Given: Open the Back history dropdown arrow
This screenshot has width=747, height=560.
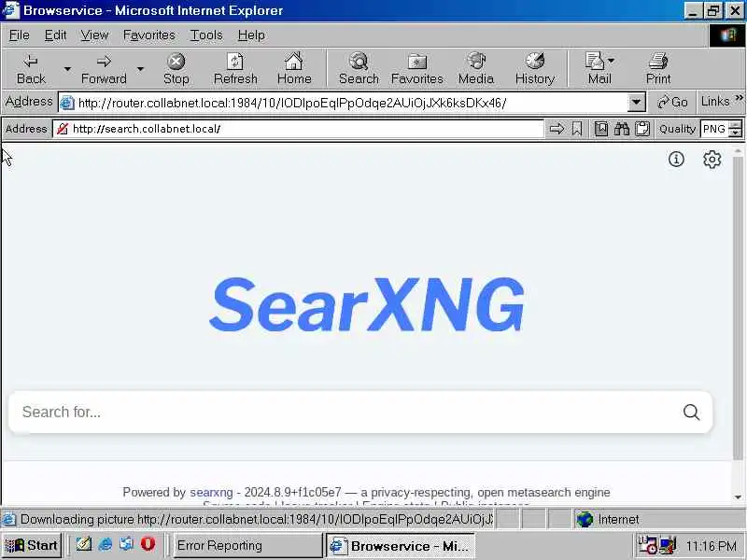Looking at the screenshot, I should click(67, 69).
